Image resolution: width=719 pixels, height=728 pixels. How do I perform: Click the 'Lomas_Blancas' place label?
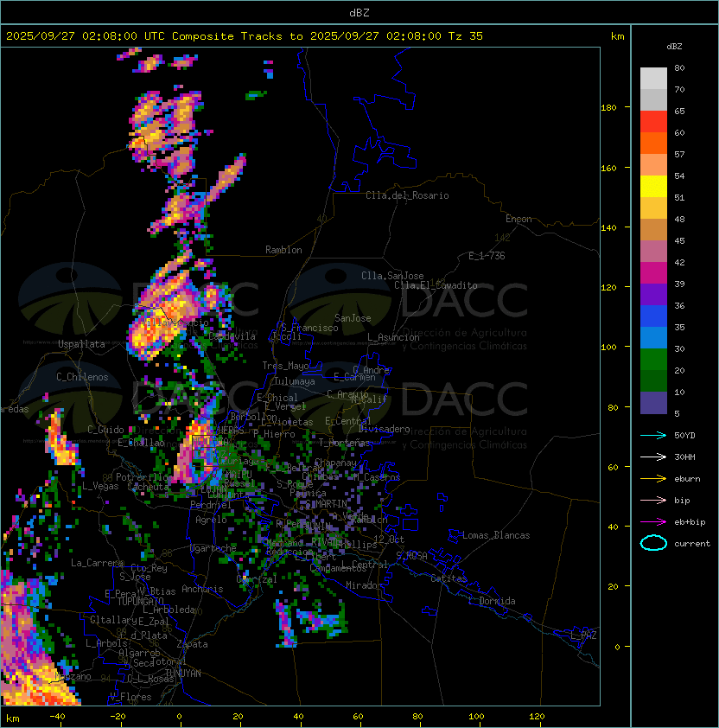(x=496, y=535)
